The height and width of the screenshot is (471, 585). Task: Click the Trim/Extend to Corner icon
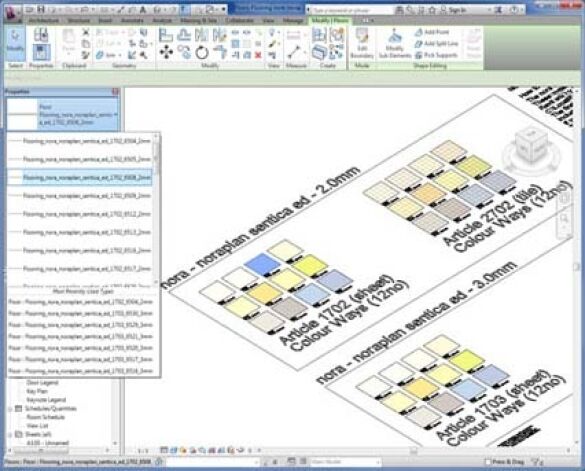click(x=220, y=53)
